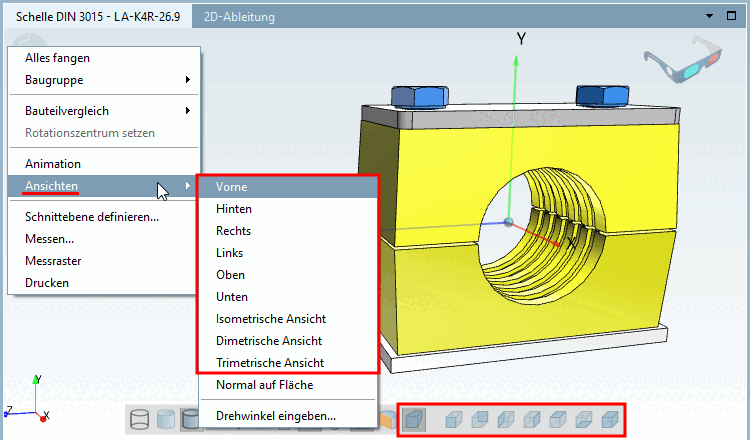This screenshot has width=750, height=440.
Task: Select the Schelle DIN 3015 - LA-K4R-26.9 tab
Action: pyautogui.click(x=98, y=17)
